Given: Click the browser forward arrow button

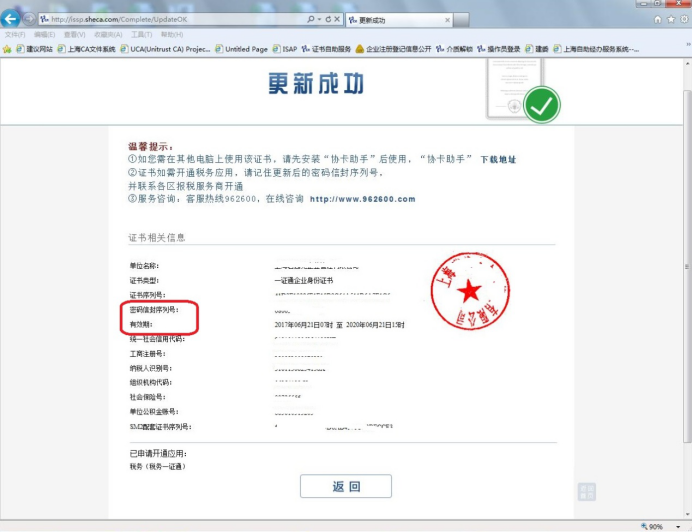Looking at the screenshot, I should click(29, 19).
